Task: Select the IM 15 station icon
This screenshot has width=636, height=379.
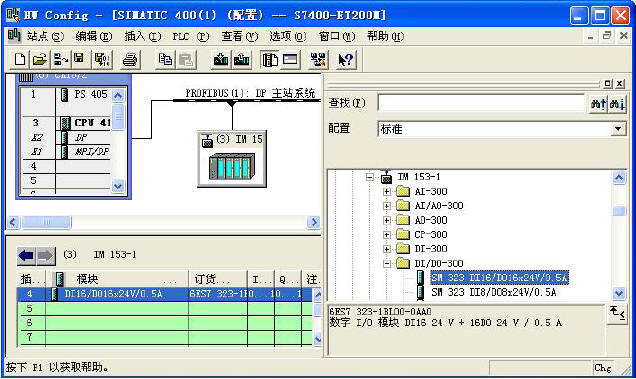Action: pyautogui.click(x=232, y=159)
